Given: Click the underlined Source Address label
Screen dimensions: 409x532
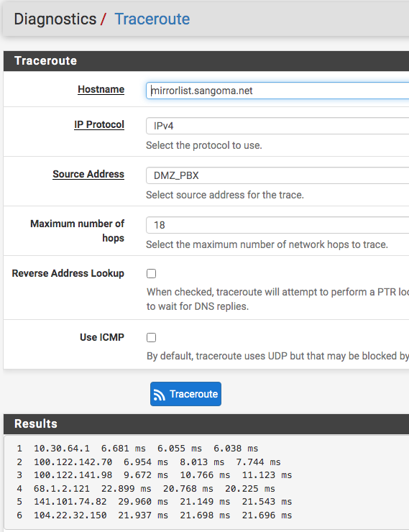Looking at the screenshot, I should [x=88, y=175].
